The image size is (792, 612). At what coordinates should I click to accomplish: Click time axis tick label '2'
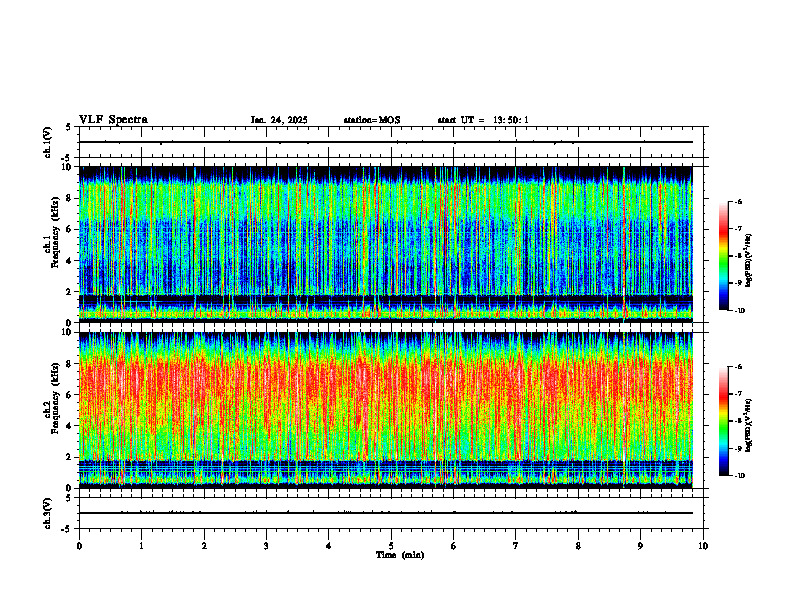point(204,546)
